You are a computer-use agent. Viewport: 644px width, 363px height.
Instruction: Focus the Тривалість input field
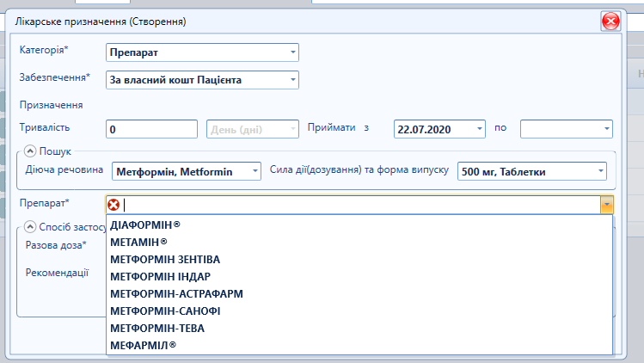[151, 129]
